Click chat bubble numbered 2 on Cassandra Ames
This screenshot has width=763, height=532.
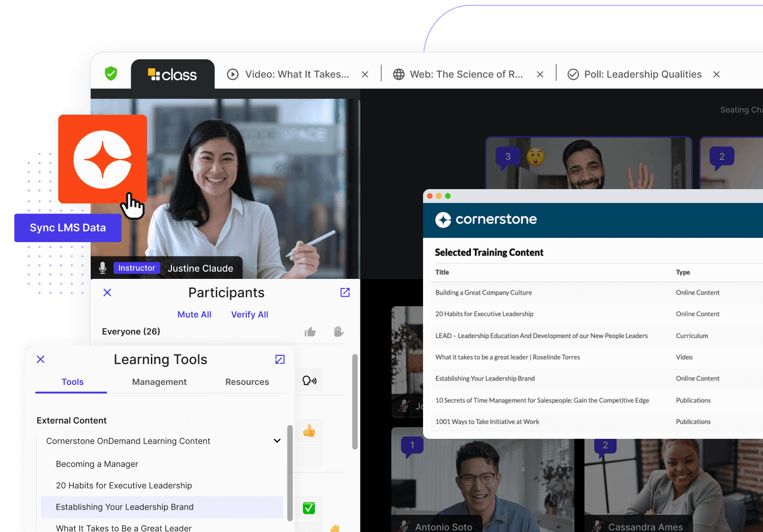pyautogui.click(x=605, y=447)
